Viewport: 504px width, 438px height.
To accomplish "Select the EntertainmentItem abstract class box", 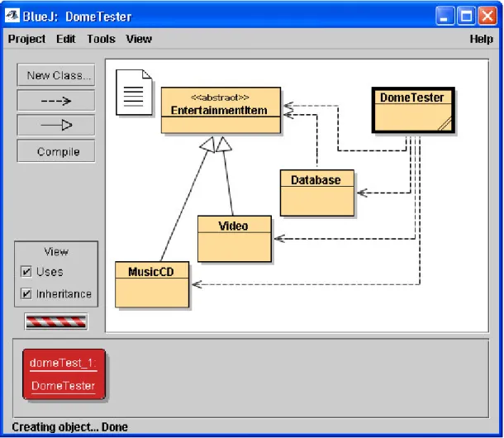I will click(221, 110).
